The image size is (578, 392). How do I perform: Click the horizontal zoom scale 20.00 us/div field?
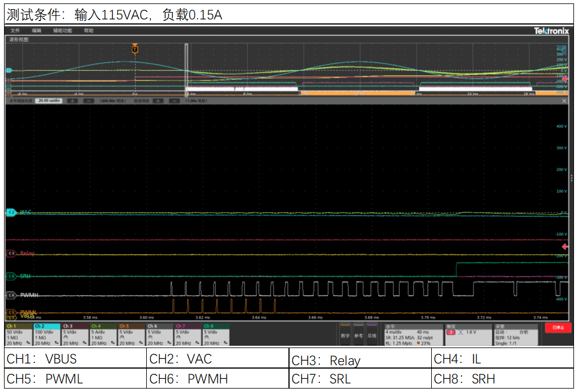49,100
